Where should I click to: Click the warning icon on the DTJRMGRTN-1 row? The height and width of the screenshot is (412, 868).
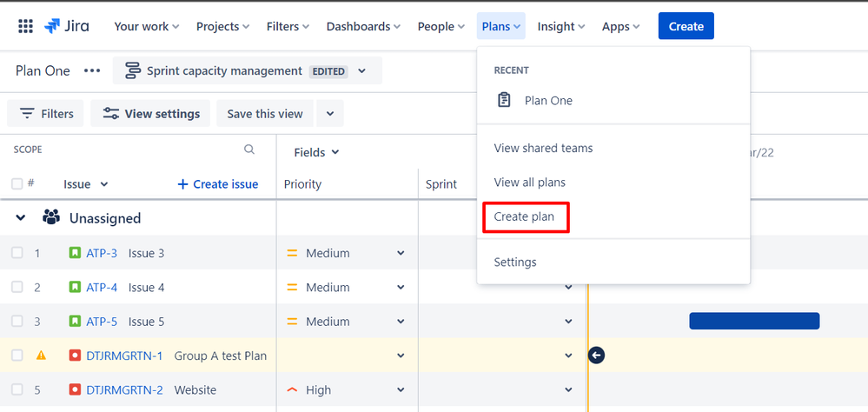tap(41, 356)
